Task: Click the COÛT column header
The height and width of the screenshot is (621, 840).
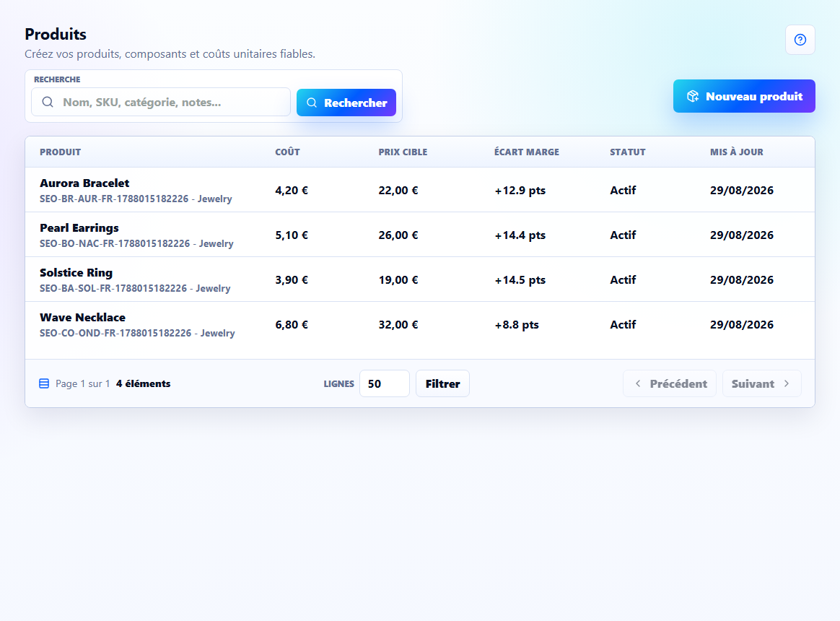Action: pos(288,152)
